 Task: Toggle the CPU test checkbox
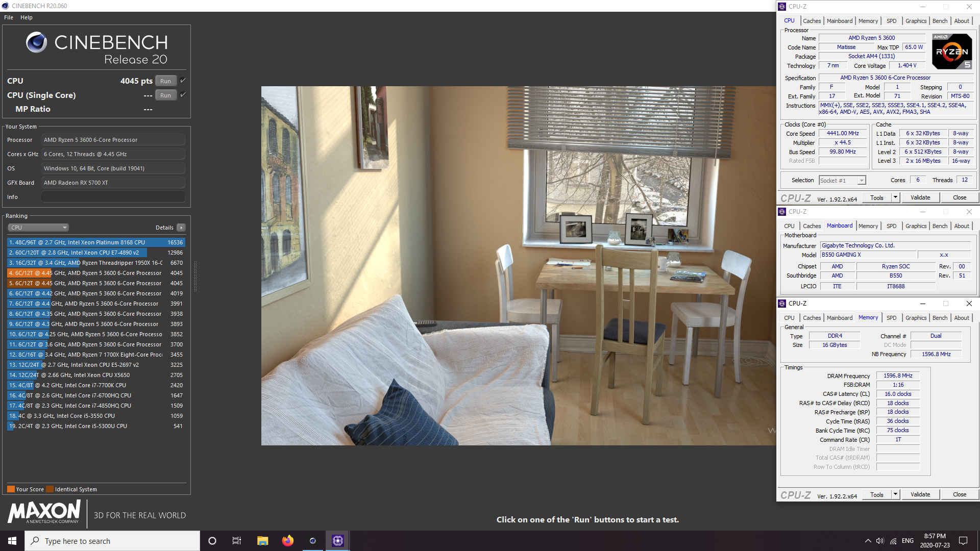(x=183, y=81)
